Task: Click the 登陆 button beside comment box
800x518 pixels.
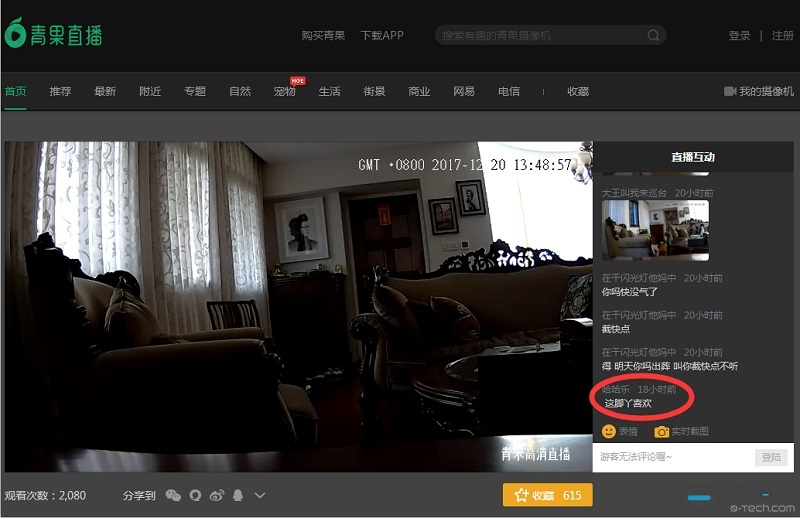Action: click(x=771, y=456)
